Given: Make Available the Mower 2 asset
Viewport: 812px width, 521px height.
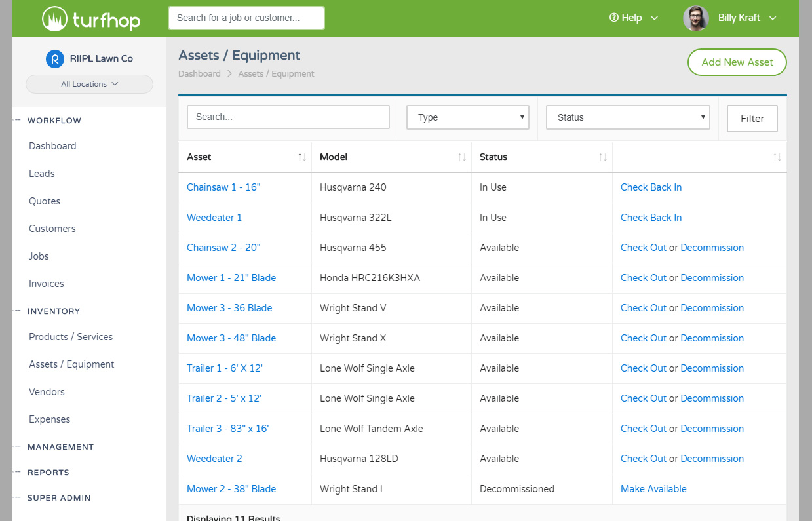Looking at the screenshot, I should 653,488.
